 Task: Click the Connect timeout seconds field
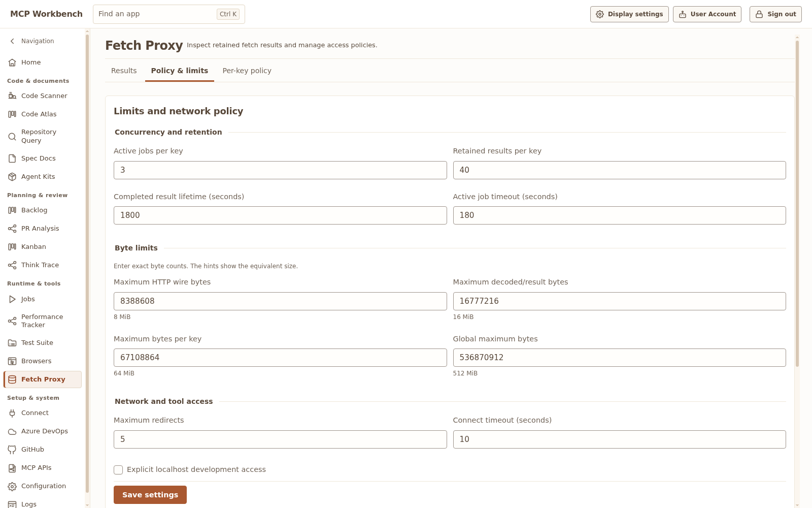[x=619, y=439]
